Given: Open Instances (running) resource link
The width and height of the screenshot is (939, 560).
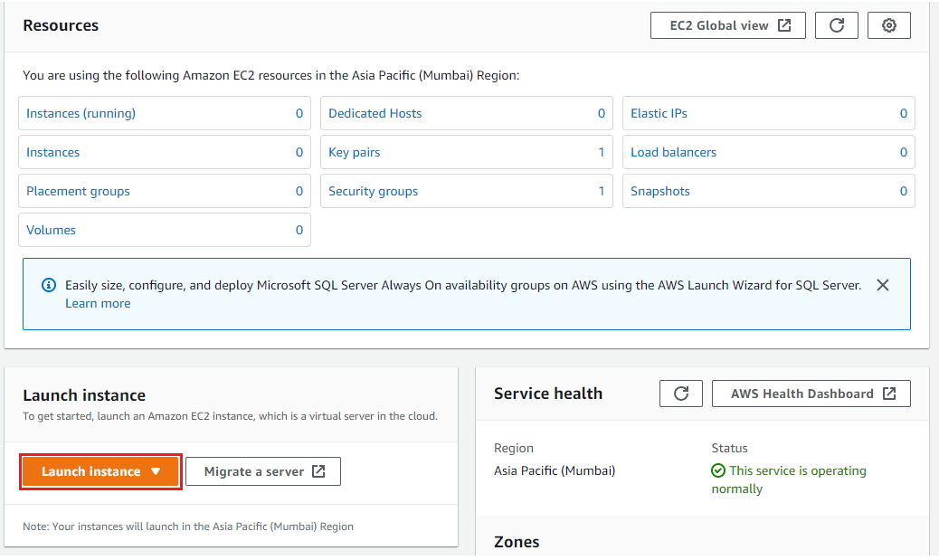Looking at the screenshot, I should click(81, 113).
